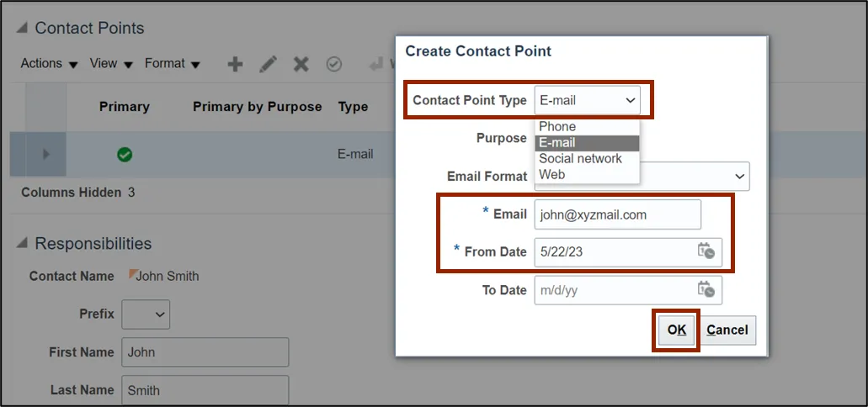The height and width of the screenshot is (407, 868).
Task: Open the From Date calendar picker
Action: 706,251
